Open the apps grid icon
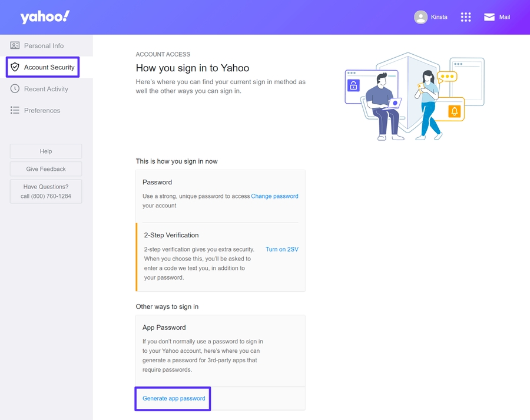The width and height of the screenshot is (530, 420). [x=466, y=17]
